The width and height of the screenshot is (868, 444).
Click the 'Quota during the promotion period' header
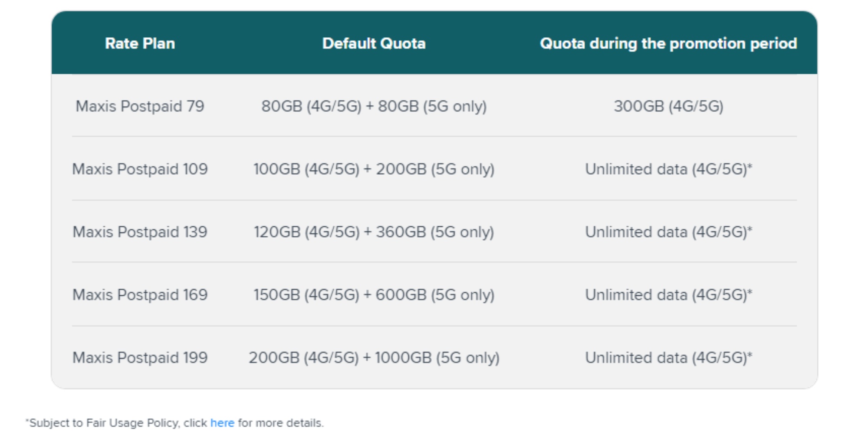[668, 43]
